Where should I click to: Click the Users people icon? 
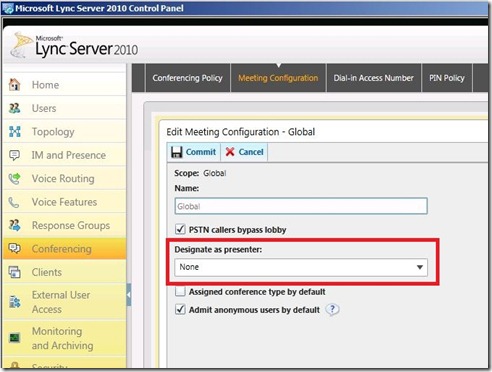(x=14, y=108)
